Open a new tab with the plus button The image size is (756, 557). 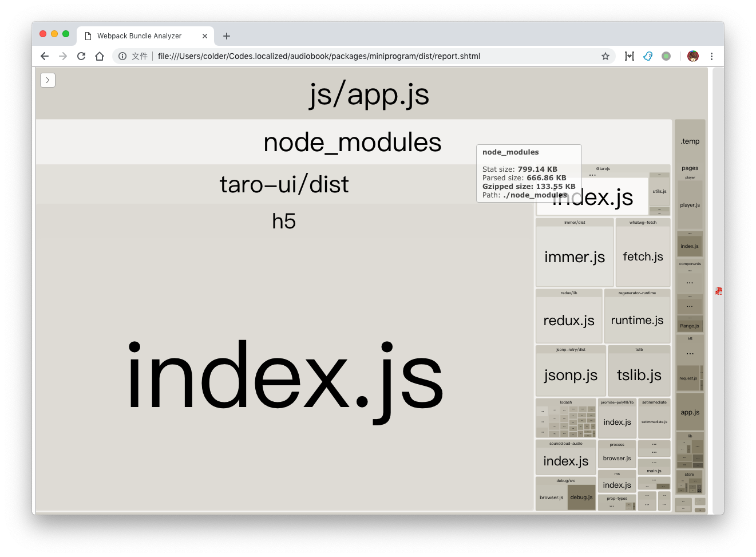point(226,35)
